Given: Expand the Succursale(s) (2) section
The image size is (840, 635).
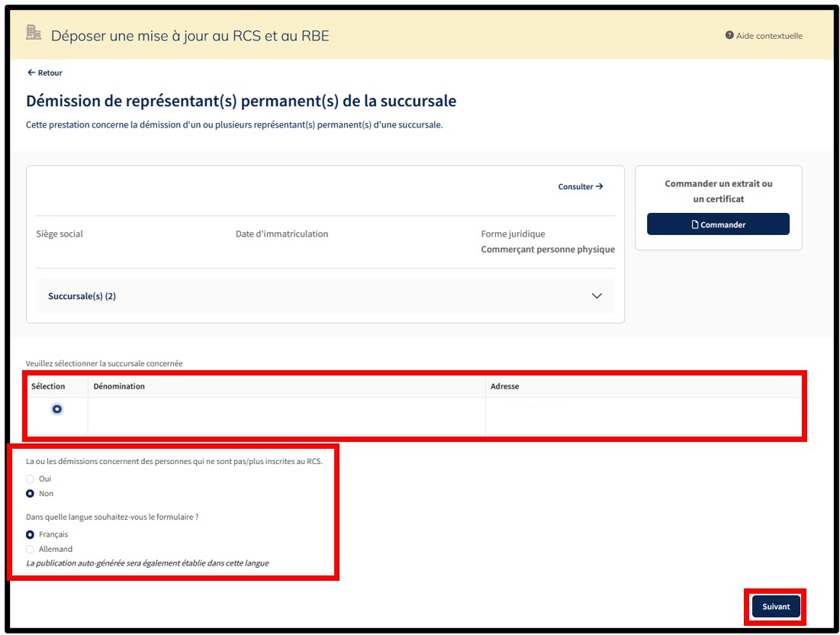Looking at the screenshot, I should tap(82, 296).
